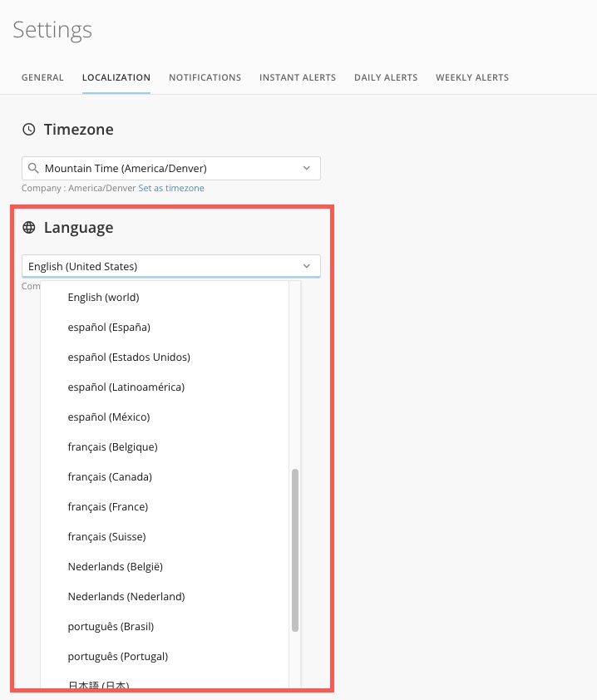Click the search magnifier in Timezone field
The width and height of the screenshot is (597, 700).
click(33, 168)
